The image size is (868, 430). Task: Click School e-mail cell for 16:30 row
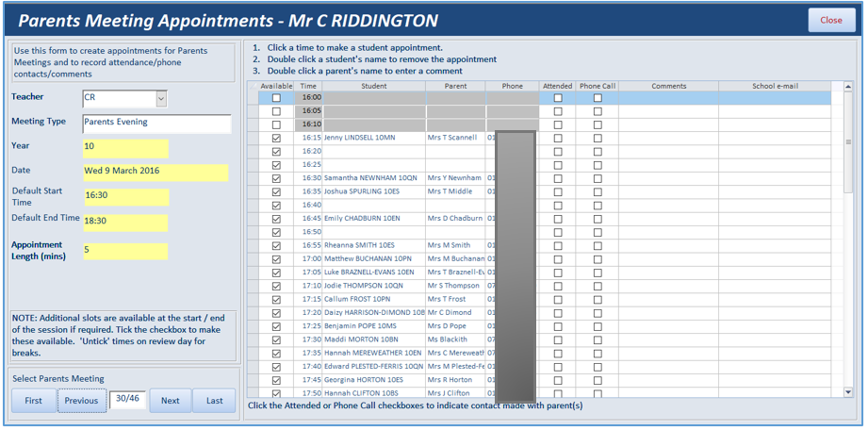coord(775,178)
